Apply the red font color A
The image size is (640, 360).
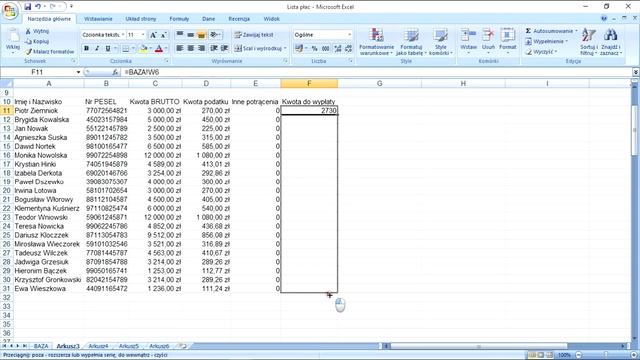(x=159, y=49)
